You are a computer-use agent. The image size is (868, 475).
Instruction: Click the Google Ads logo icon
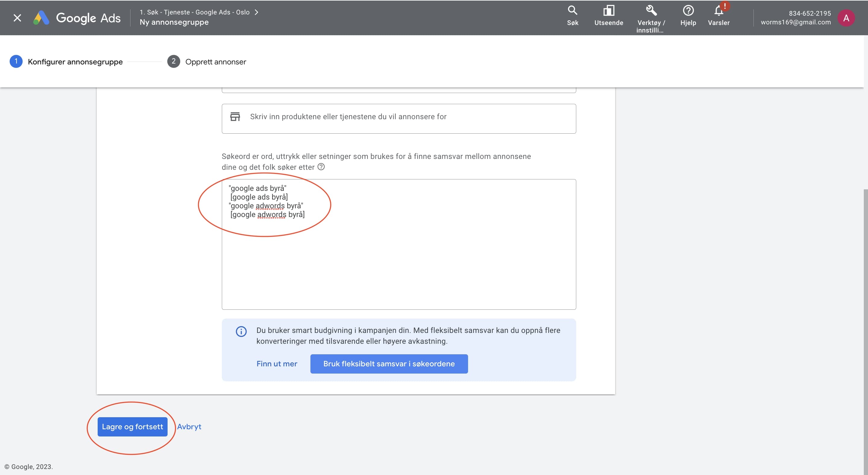[x=42, y=18]
